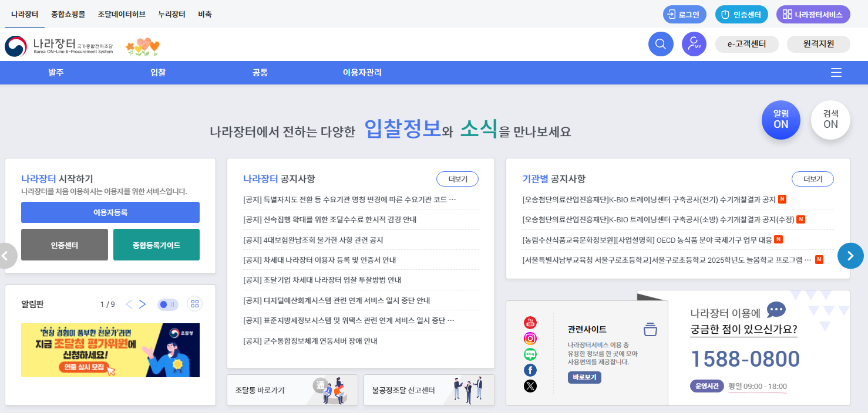
Task: Open 나라장터서비스 button
Action: [813, 15]
